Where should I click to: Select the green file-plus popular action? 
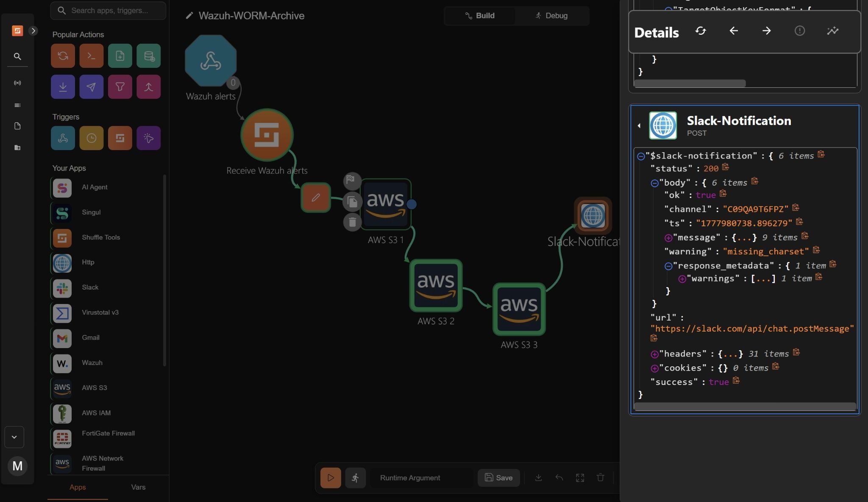(120, 56)
